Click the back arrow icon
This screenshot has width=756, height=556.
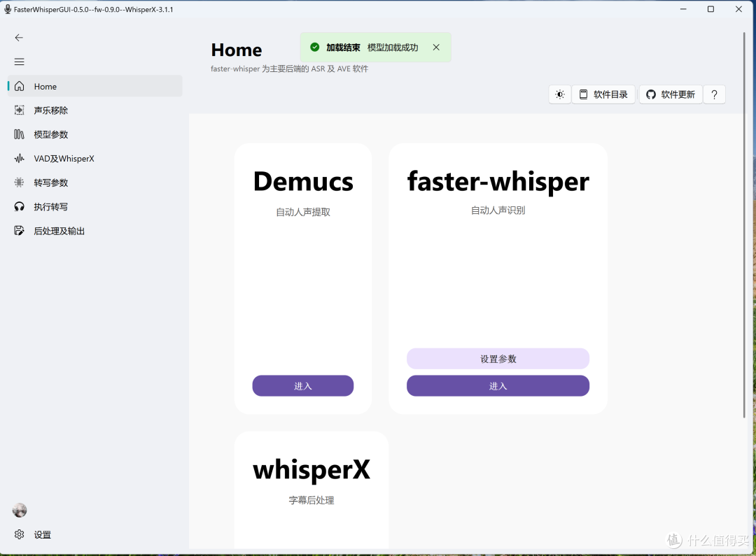click(19, 38)
